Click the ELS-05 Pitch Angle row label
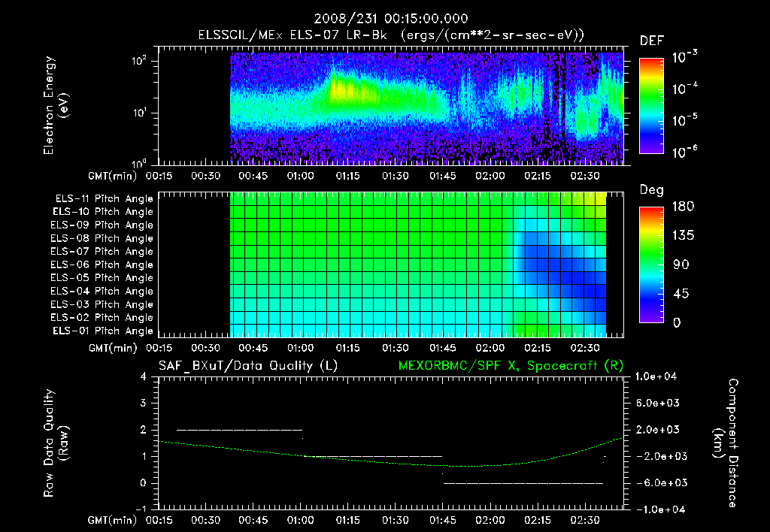 coord(102,278)
